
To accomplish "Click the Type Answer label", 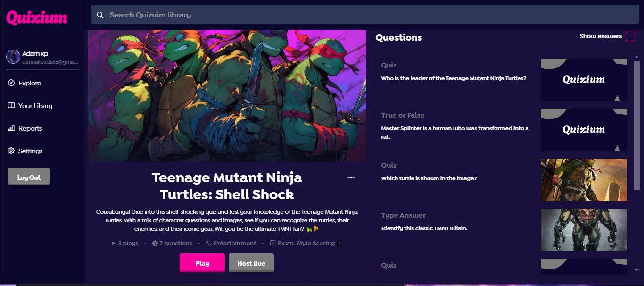I will pyautogui.click(x=404, y=215).
